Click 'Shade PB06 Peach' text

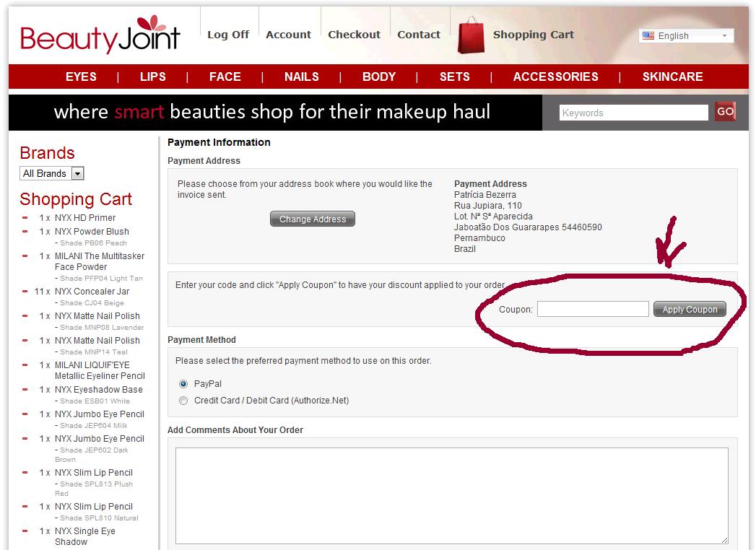coord(94,243)
